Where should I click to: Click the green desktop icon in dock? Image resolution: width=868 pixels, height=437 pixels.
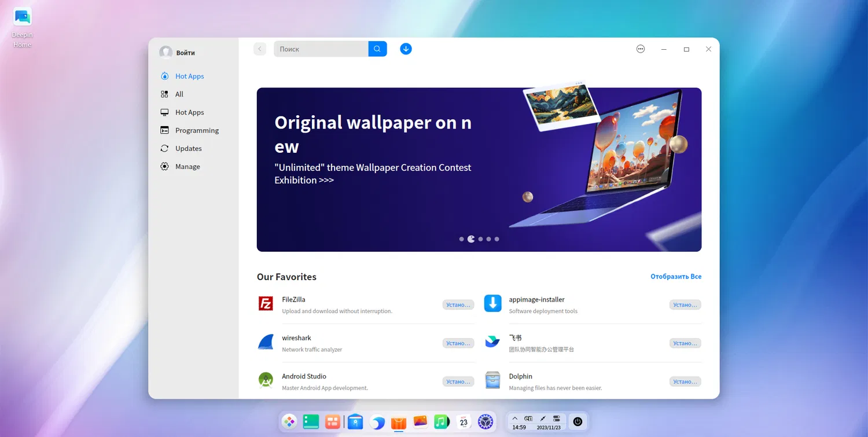click(x=311, y=422)
